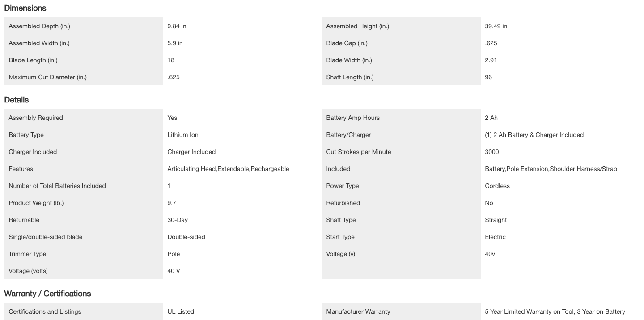Select the Assembly Required label
The image size is (644, 320).
(x=36, y=118)
